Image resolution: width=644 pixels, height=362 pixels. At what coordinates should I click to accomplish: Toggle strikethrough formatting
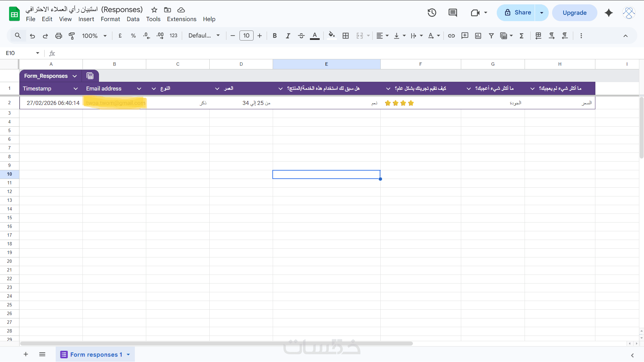pos(301,36)
